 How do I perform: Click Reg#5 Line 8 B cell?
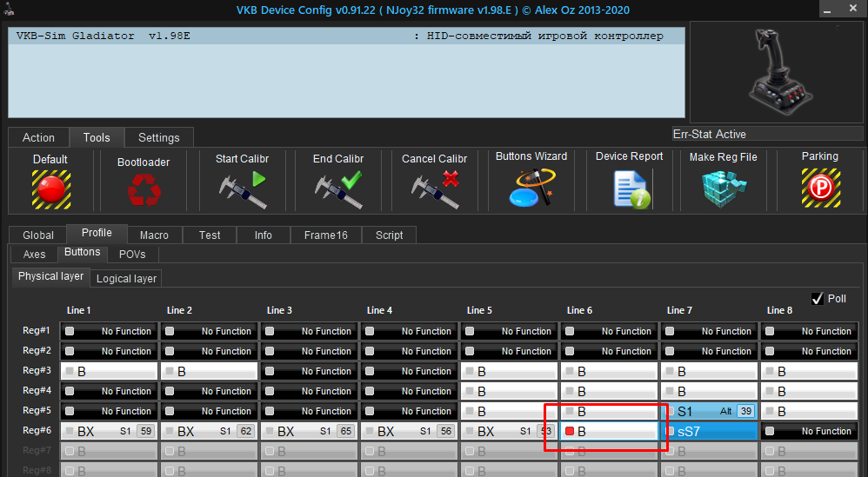(x=809, y=411)
